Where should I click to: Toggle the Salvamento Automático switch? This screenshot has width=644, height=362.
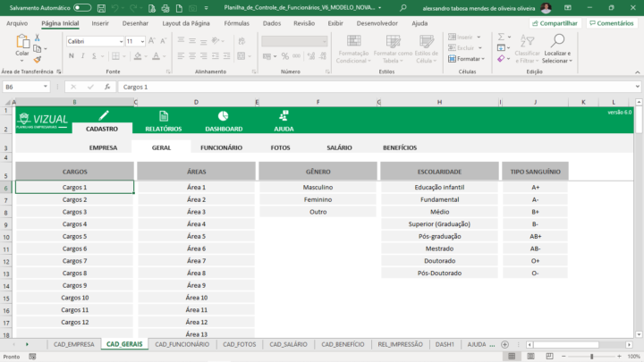point(81,7)
